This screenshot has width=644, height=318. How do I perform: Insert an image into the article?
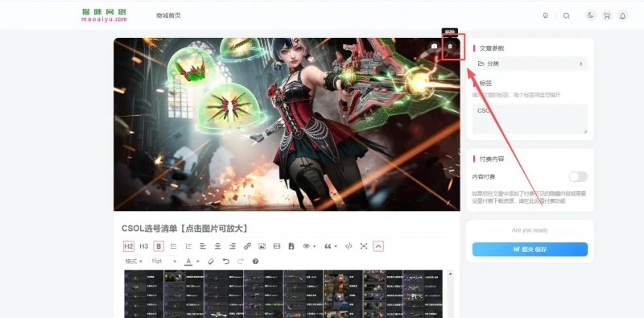262,246
